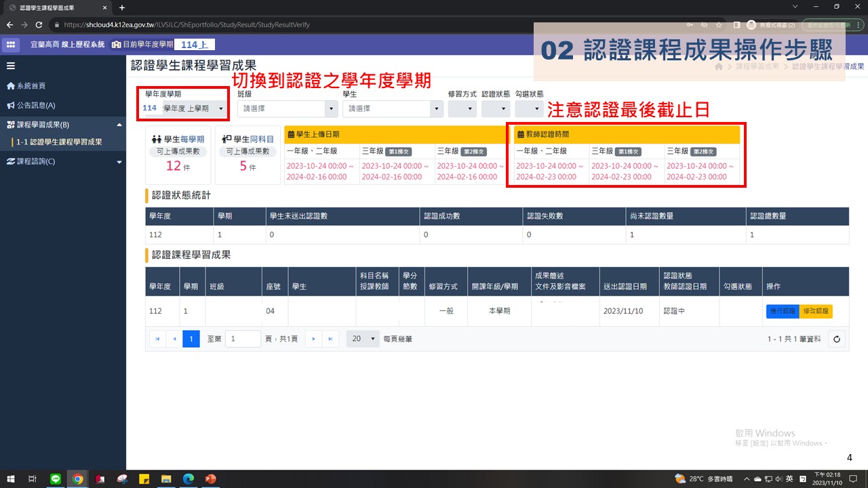Open PowerPoint from the taskbar
Screen dimensions: 868x488
[210, 479]
